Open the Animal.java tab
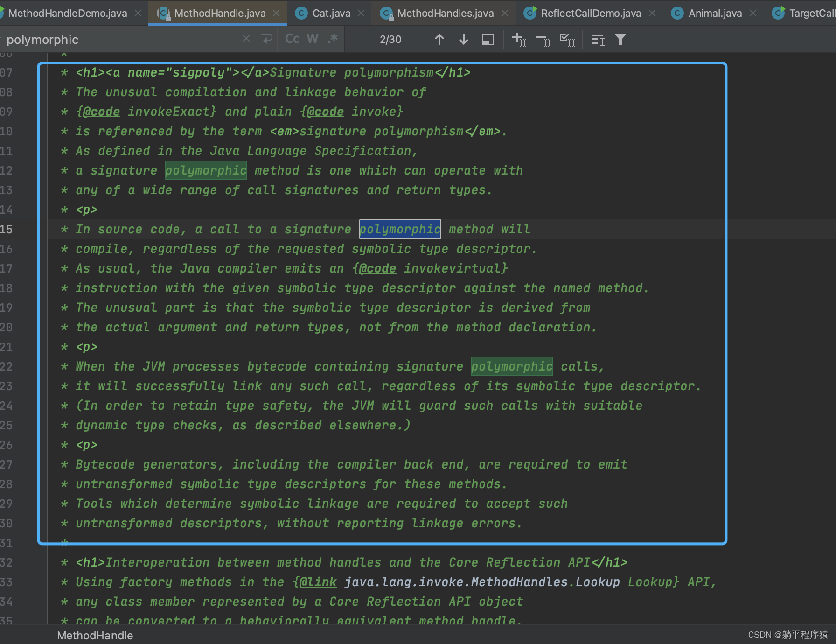The width and height of the screenshot is (836, 644). pyautogui.click(x=715, y=13)
